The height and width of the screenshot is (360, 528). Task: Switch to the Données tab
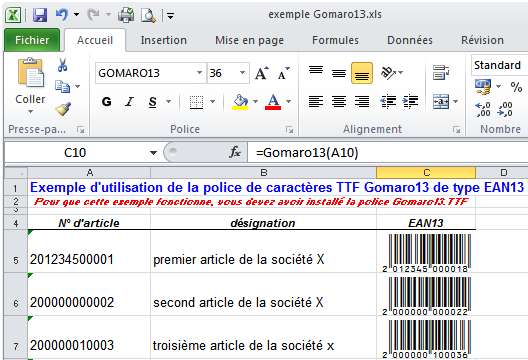[410, 40]
